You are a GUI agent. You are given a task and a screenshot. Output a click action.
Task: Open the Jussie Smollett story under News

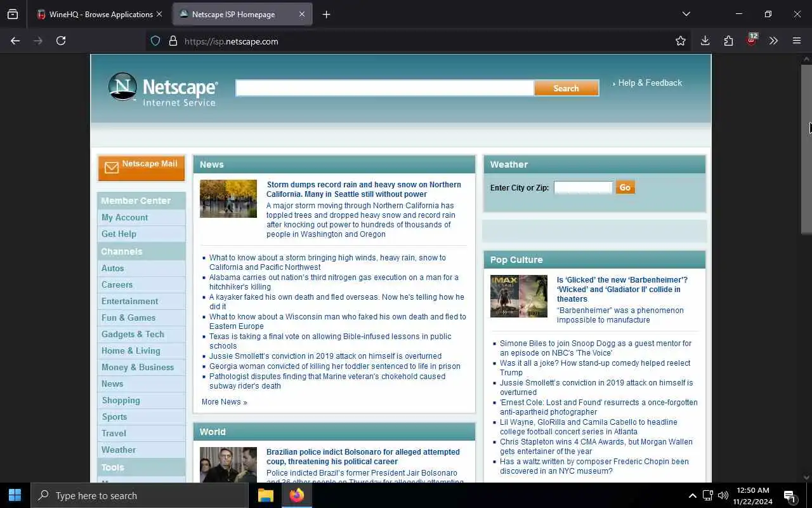[325, 356]
